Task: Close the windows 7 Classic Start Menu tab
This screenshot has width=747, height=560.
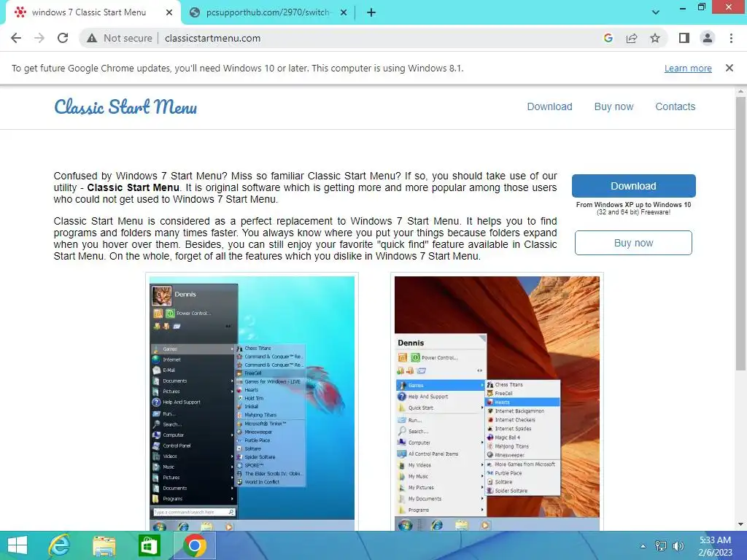Action: point(169,12)
